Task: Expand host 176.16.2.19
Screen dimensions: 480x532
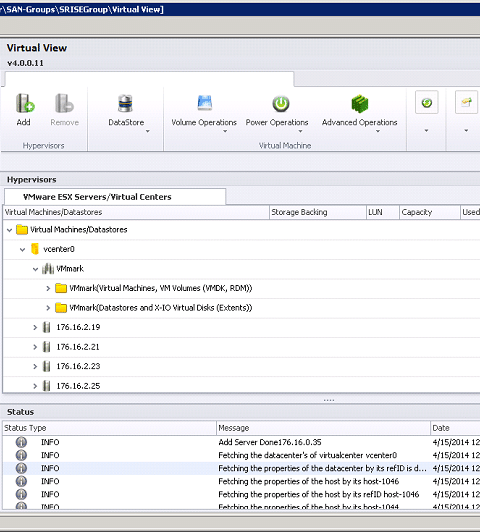Action: (35, 327)
